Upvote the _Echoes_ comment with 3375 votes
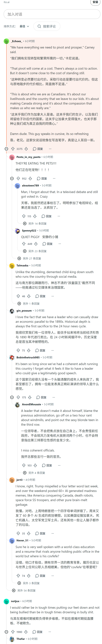The height and width of the screenshot is (644, 102). (x=13, y=149)
